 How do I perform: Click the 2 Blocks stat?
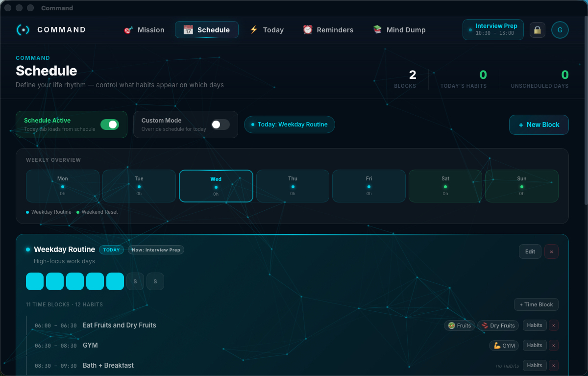(405, 79)
